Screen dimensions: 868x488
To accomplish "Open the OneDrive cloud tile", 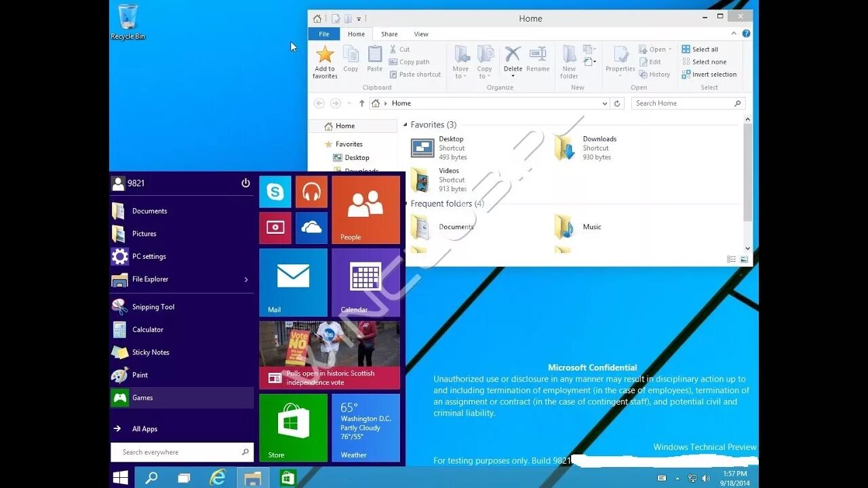I will point(311,228).
